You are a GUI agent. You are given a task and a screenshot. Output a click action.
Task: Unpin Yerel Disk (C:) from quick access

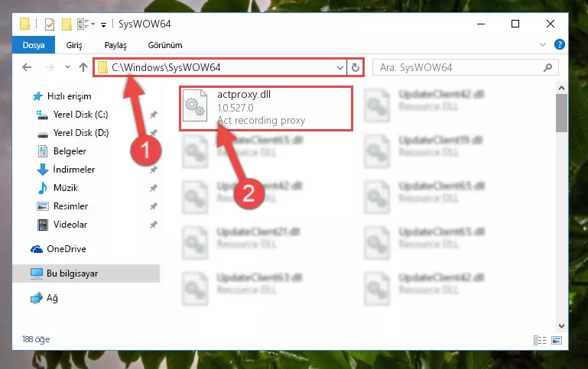(154, 115)
